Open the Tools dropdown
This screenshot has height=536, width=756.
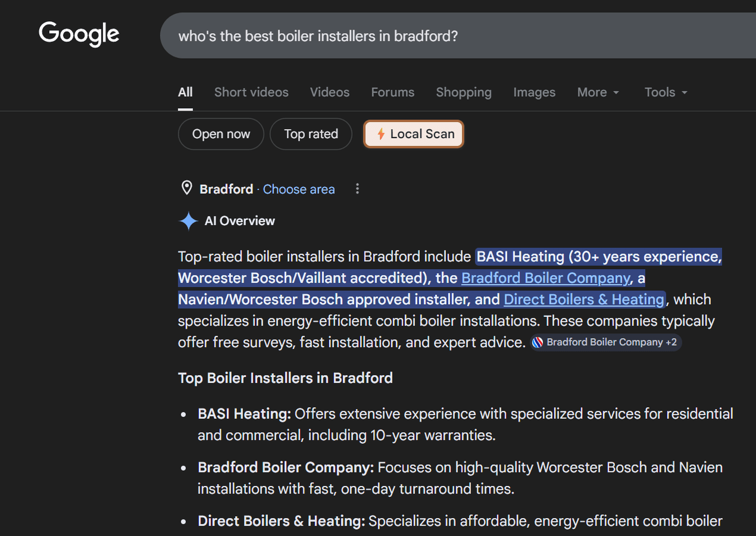point(666,92)
